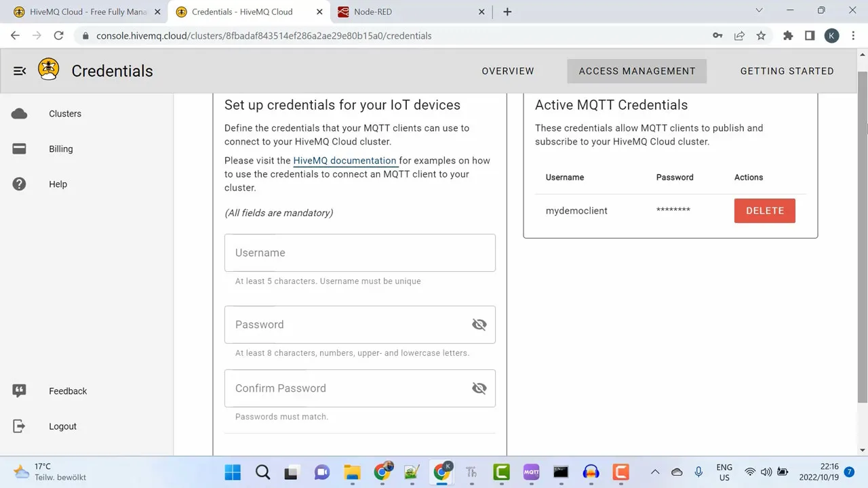868x488 pixels.
Task: Open the weather widget in taskbar
Action: point(50,472)
